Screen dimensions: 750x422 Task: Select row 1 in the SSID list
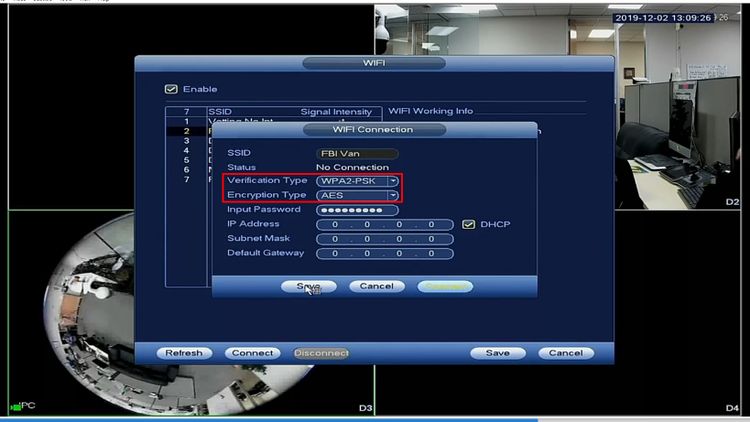tap(189, 122)
